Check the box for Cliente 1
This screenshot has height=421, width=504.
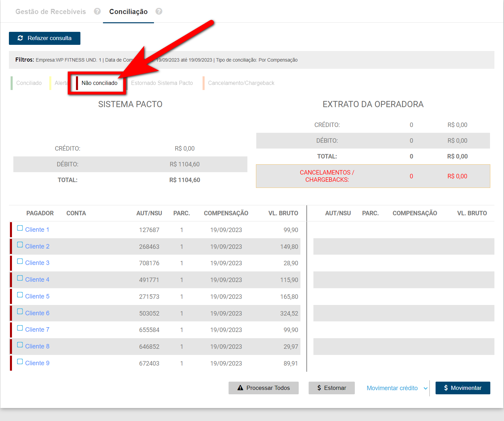point(20,228)
